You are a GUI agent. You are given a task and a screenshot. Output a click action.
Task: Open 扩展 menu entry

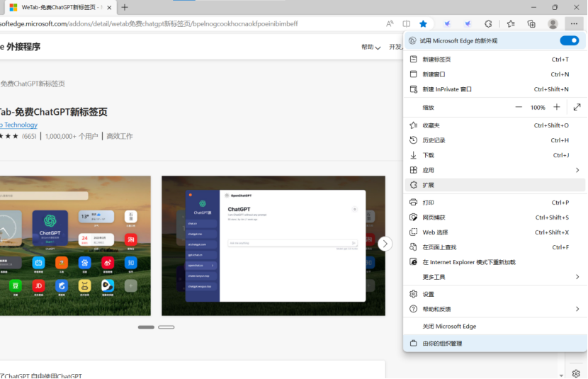(495, 185)
